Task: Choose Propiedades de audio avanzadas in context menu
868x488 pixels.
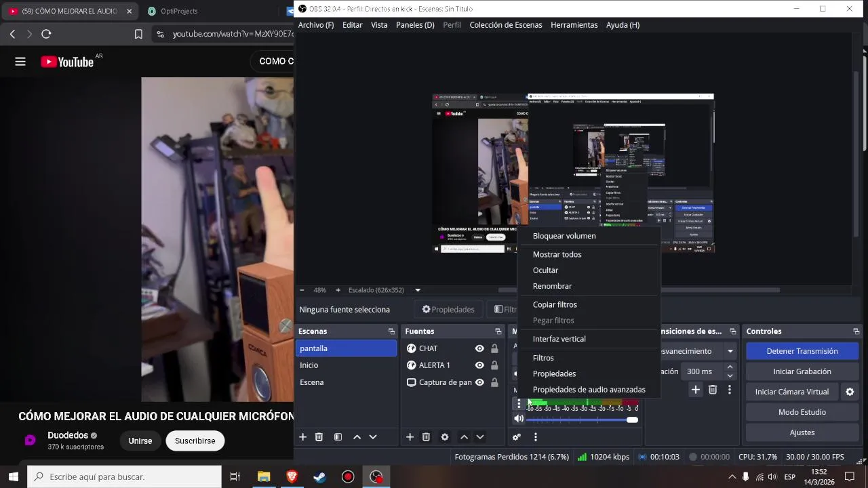Action: [x=588, y=390]
